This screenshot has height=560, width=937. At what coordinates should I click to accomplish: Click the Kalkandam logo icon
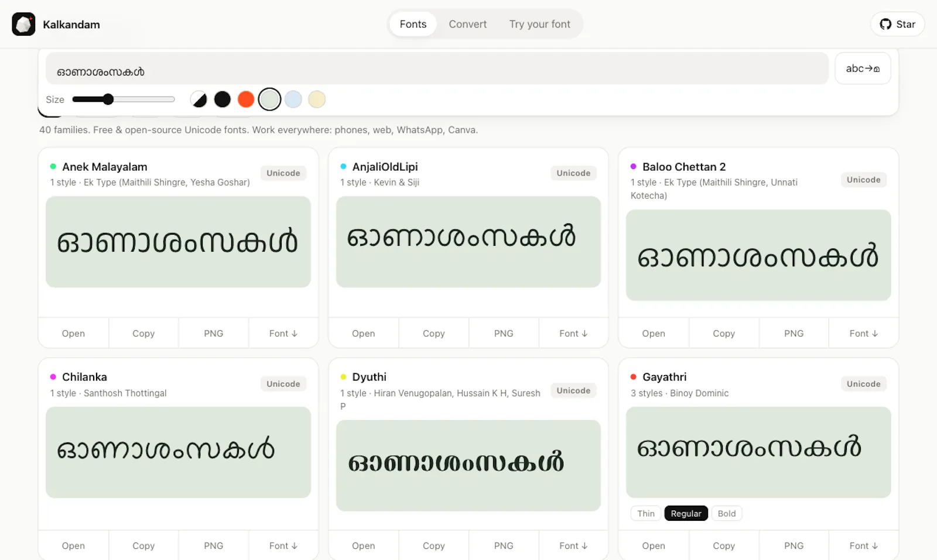23,24
